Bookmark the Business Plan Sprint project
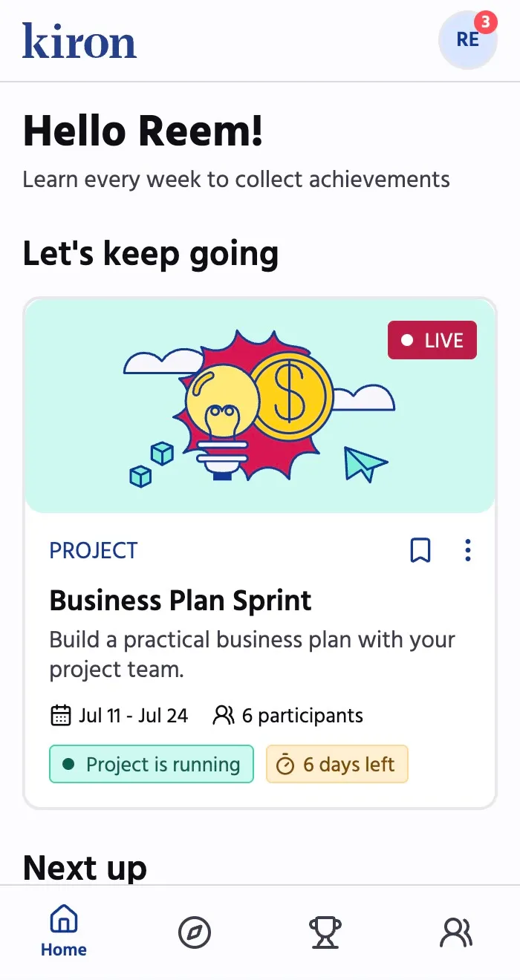Image resolution: width=520 pixels, height=980 pixels. [420, 550]
